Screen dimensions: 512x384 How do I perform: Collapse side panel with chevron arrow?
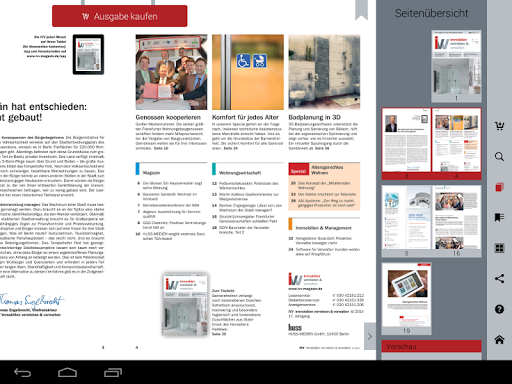(370, 336)
